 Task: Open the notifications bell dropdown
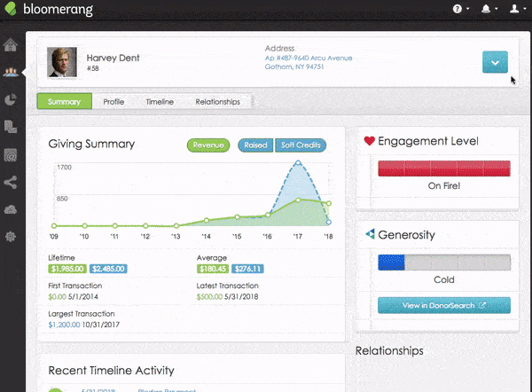pyautogui.click(x=488, y=10)
